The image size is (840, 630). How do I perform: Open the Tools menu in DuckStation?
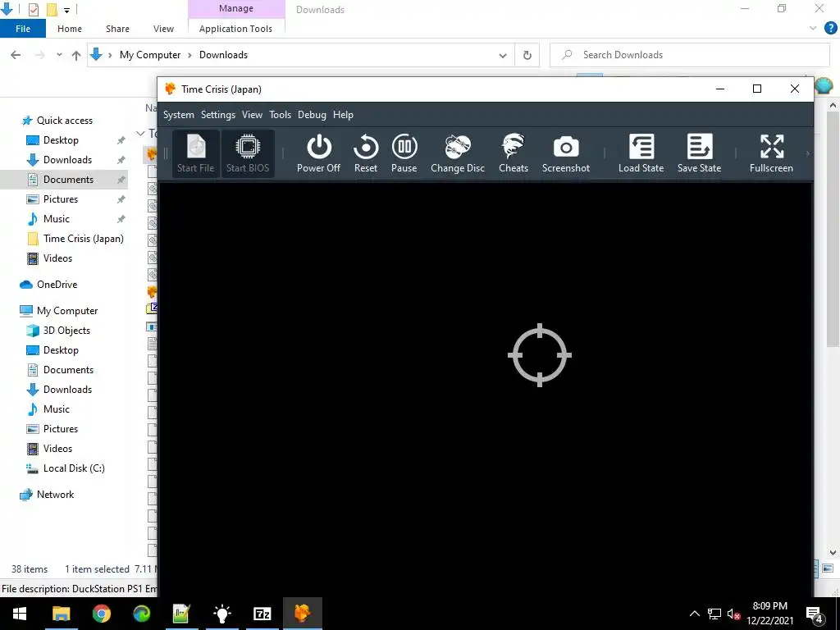point(281,115)
